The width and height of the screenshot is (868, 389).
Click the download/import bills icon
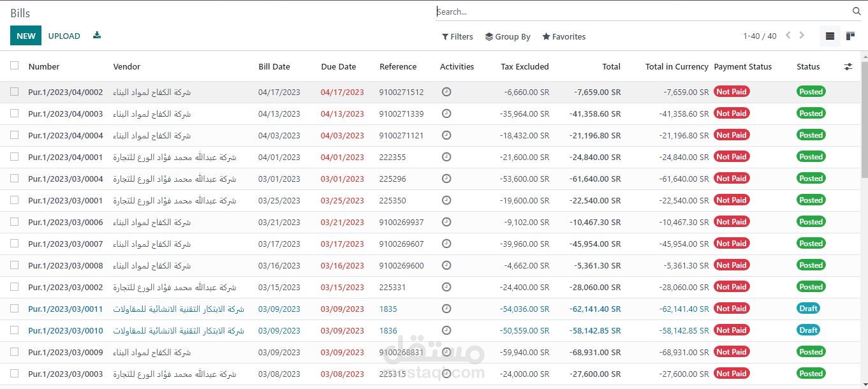coord(97,36)
